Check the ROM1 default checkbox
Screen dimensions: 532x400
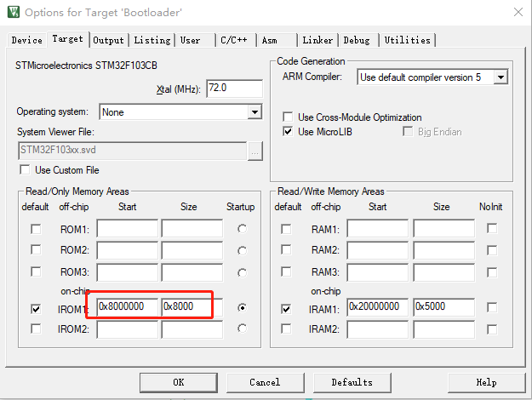(x=36, y=229)
